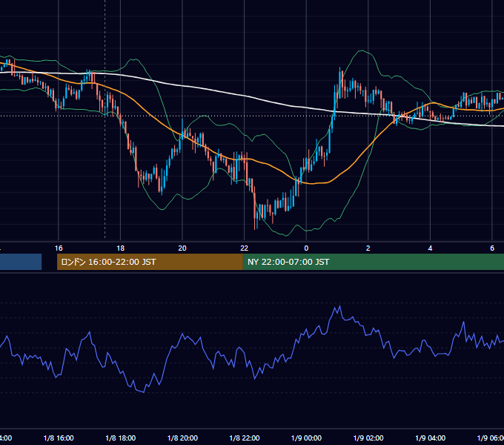Click the ロンドン 16:00-22:00 JST session bar
Viewport: 504px width, 445px height.
pyautogui.click(x=150, y=262)
